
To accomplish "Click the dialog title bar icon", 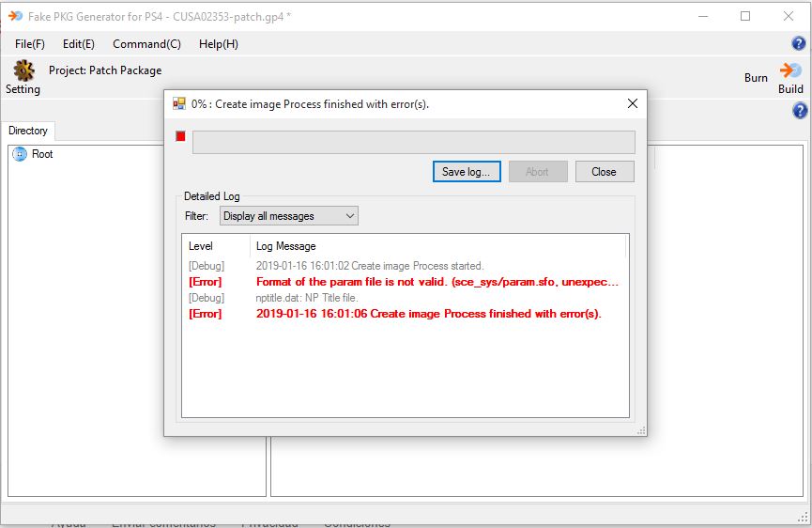I will [179, 103].
